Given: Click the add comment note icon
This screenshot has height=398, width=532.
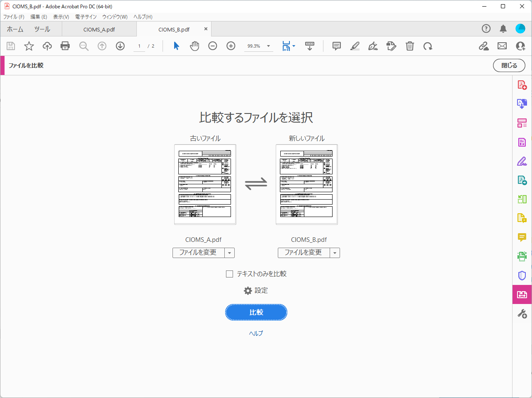Looking at the screenshot, I should pos(337,46).
